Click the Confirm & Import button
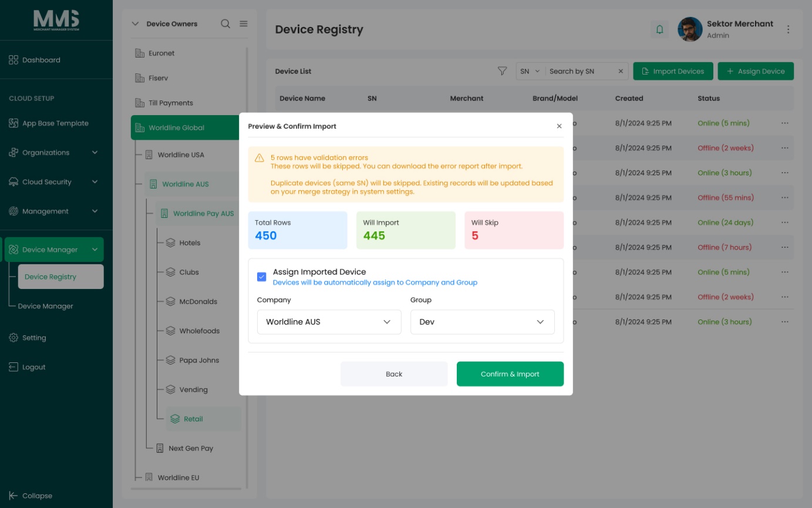This screenshot has width=812, height=508. (x=510, y=374)
